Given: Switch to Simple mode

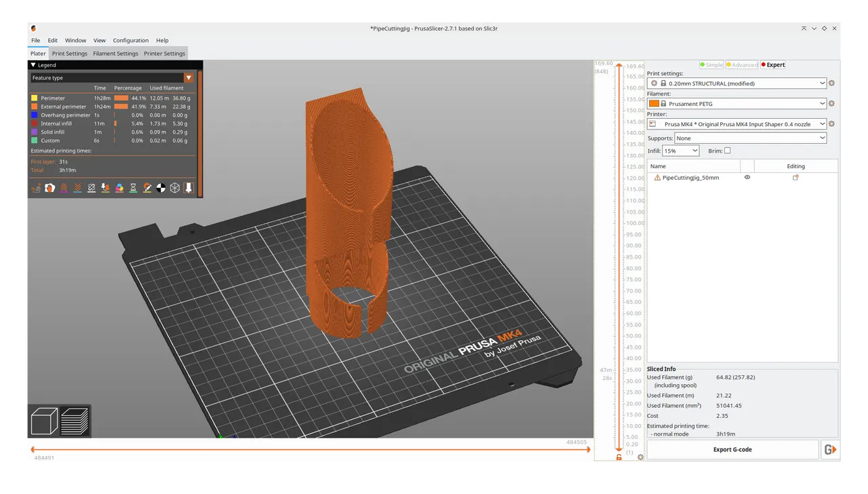Looking at the screenshot, I should [x=711, y=65].
